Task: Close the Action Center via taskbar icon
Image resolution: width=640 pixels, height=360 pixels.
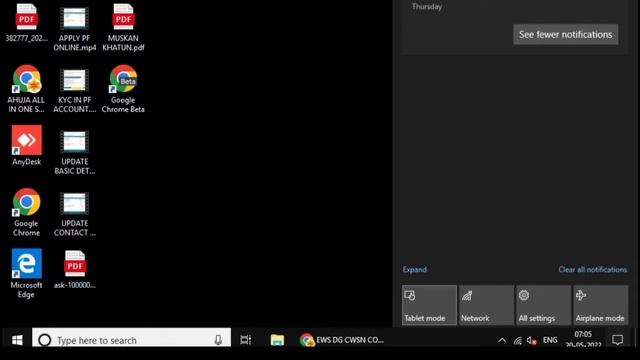Action: coord(618,340)
